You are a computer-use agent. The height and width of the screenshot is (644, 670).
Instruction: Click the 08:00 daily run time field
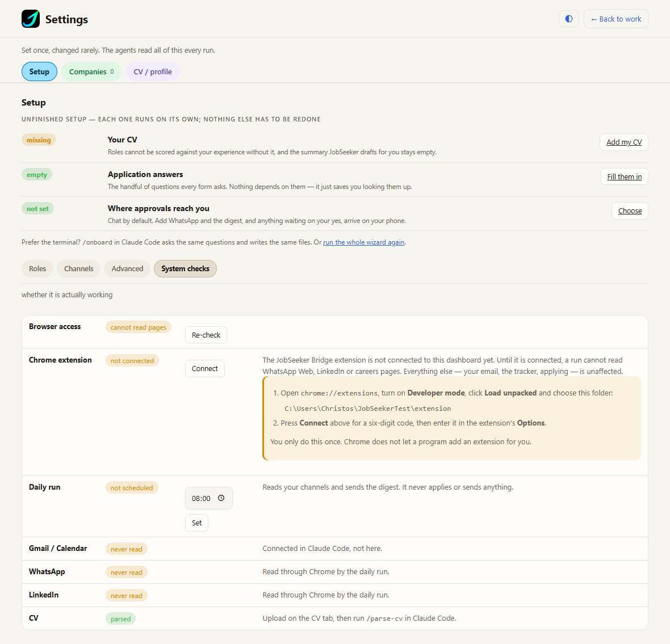point(208,498)
